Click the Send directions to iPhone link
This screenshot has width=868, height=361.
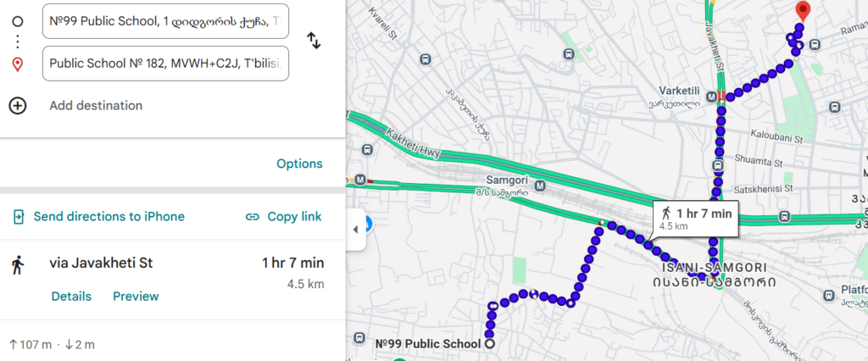tap(108, 217)
